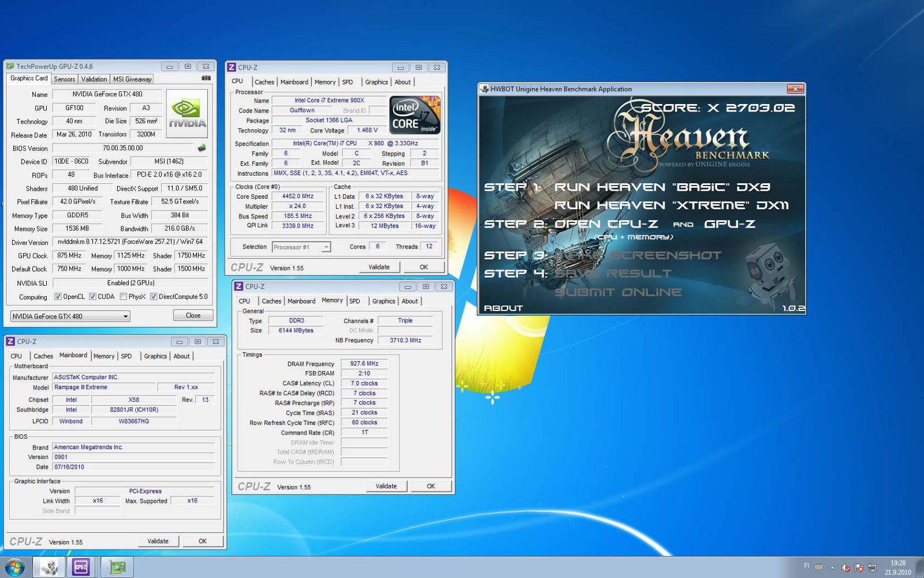Click the DRAM Frequency 927.6 MHz value
924x578 pixels.
click(364, 364)
